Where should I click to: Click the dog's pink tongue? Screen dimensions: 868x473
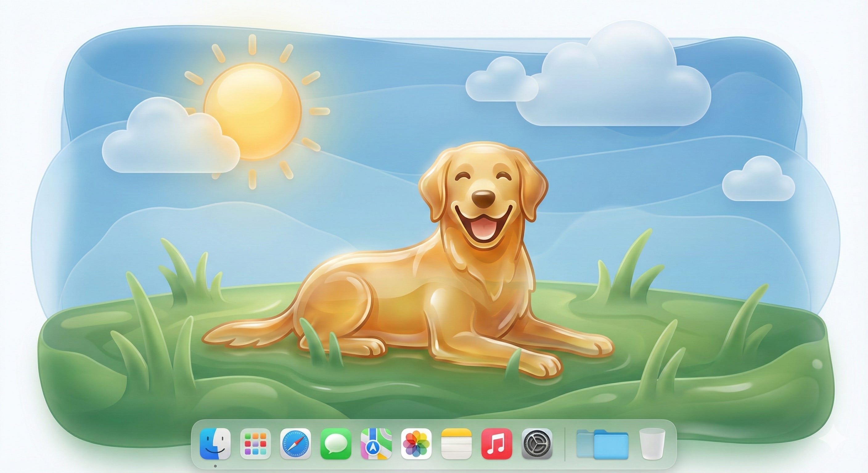(x=483, y=228)
